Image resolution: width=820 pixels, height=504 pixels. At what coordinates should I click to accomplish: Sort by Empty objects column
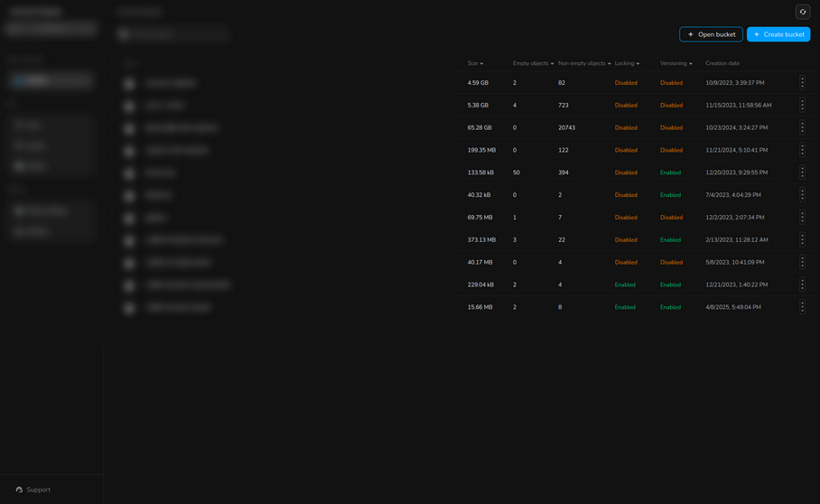point(533,63)
